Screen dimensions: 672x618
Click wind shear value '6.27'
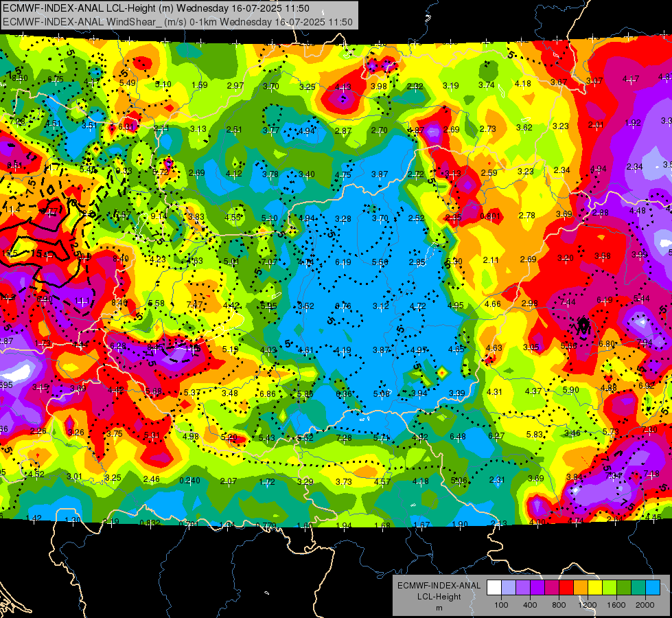click(x=496, y=436)
